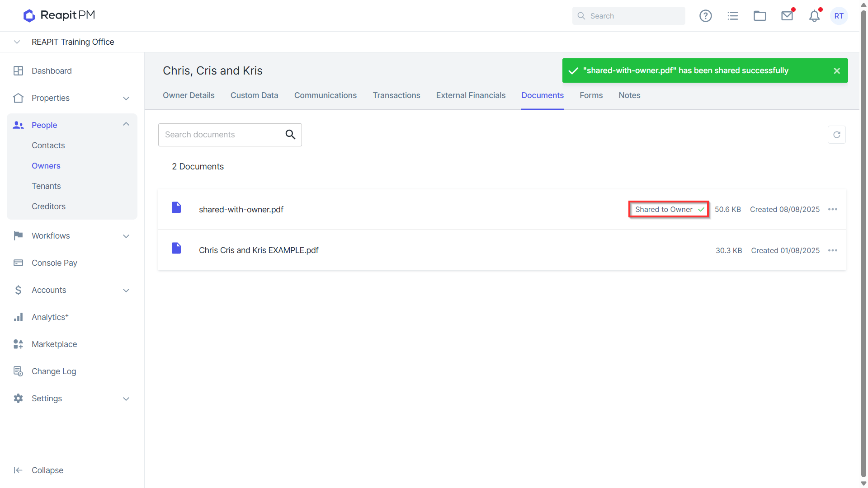Open the bell notifications icon
Screen dimensions: 868x488
click(x=814, y=16)
